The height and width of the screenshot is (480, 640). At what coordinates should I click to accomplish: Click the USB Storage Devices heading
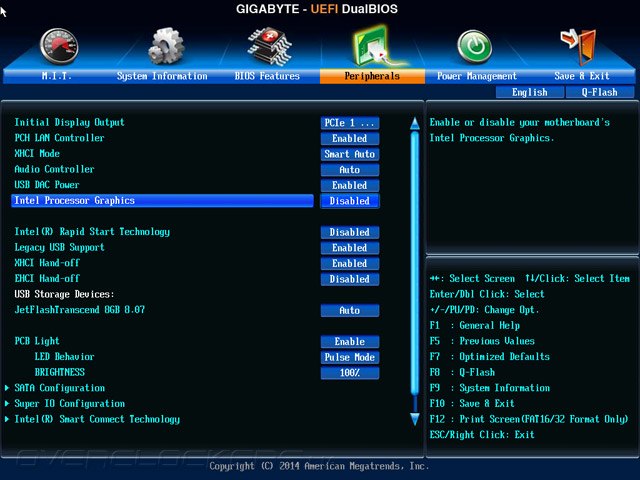coord(64,294)
